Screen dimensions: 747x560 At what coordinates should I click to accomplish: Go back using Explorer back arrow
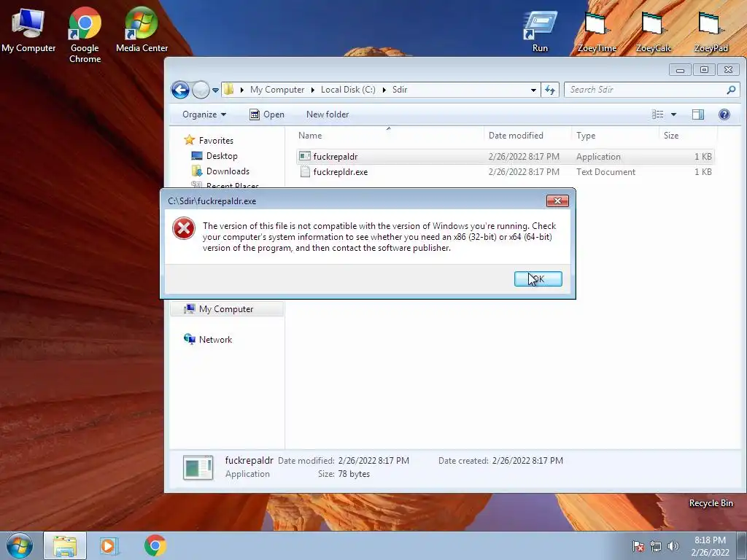(x=181, y=90)
